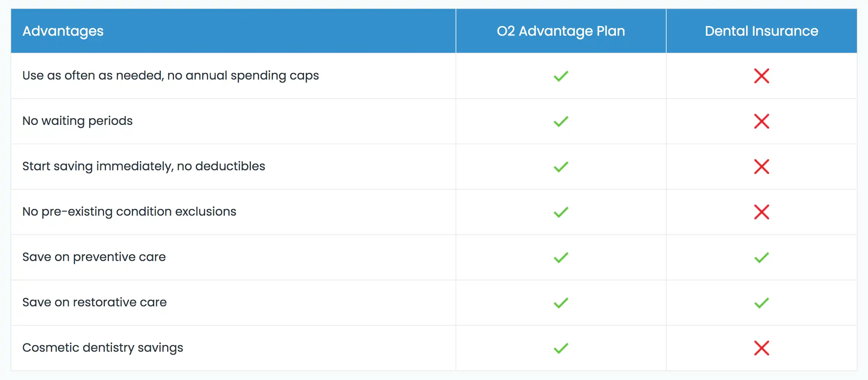Click Dental Insurance checkmark for restorative care
Screen dimensions: 868x380
click(x=761, y=303)
